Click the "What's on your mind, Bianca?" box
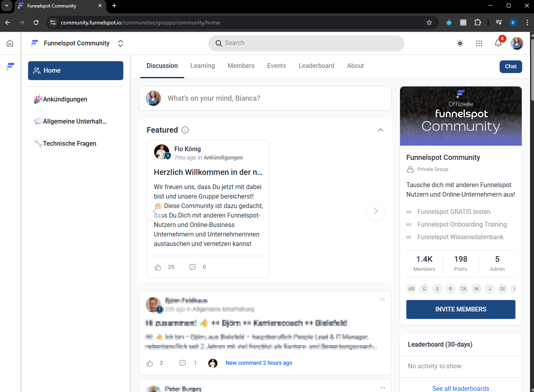The image size is (534, 392). 265,98
